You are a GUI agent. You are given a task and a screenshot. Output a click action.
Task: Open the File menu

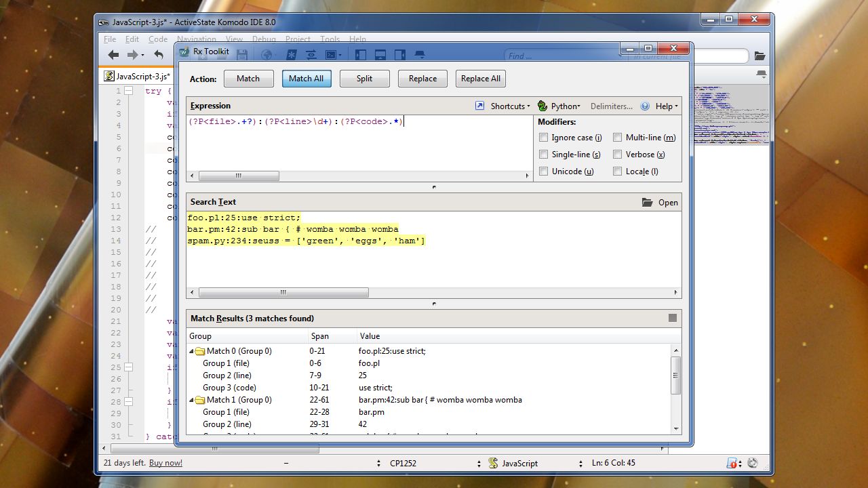110,39
